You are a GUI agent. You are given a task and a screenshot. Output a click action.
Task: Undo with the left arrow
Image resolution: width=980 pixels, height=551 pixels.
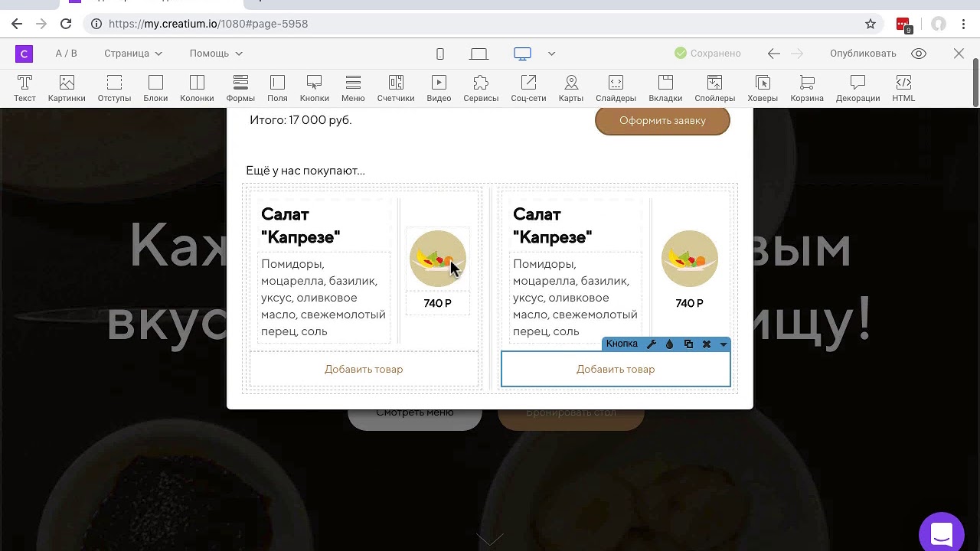[774, 54]
